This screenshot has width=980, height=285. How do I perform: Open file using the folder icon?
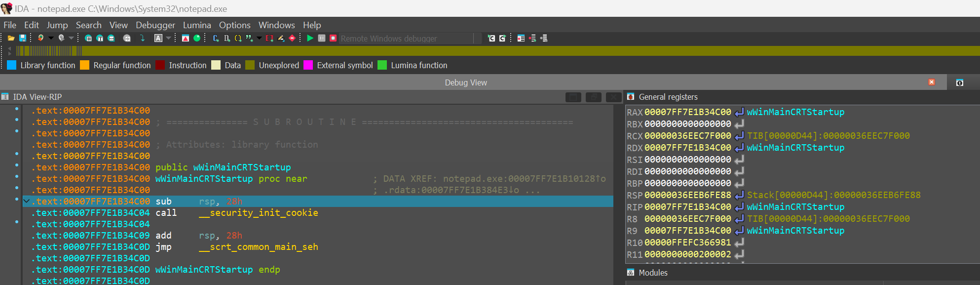[11, 38]
